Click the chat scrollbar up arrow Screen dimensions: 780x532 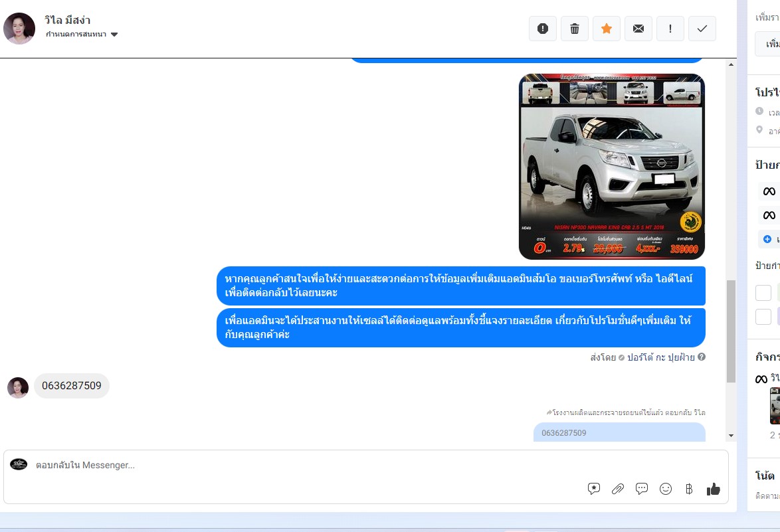(731, 65)
